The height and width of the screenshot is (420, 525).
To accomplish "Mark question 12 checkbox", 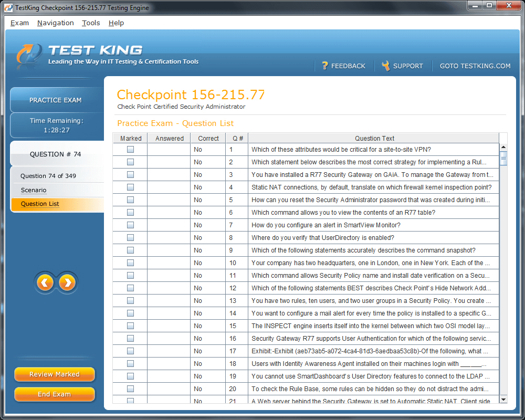I will [131, 288].
